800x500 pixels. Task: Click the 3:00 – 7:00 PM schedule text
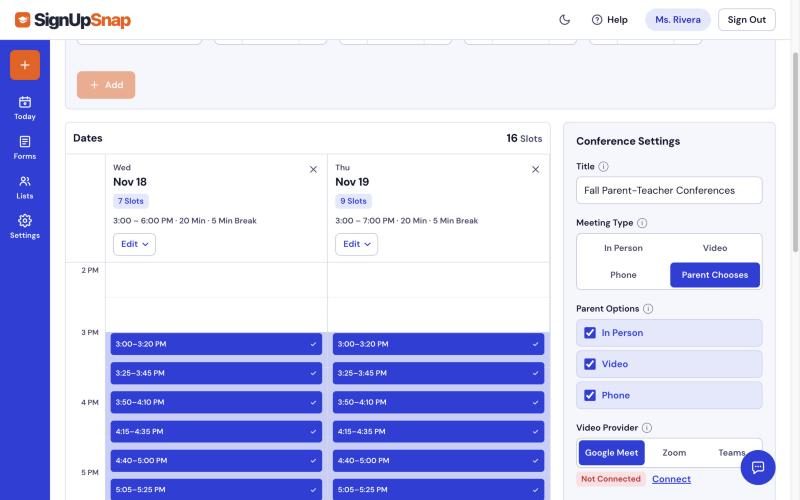click(407, 221)
